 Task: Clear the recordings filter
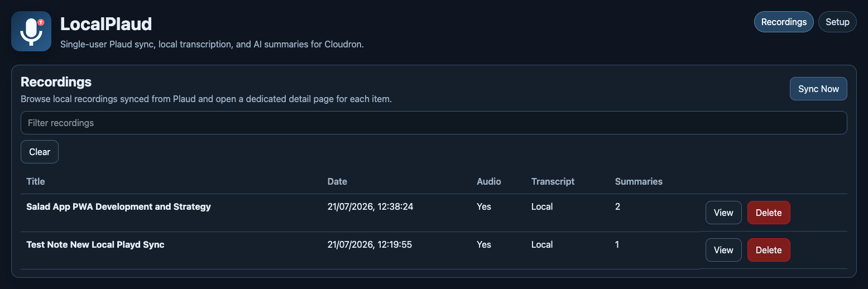point(40,152)
